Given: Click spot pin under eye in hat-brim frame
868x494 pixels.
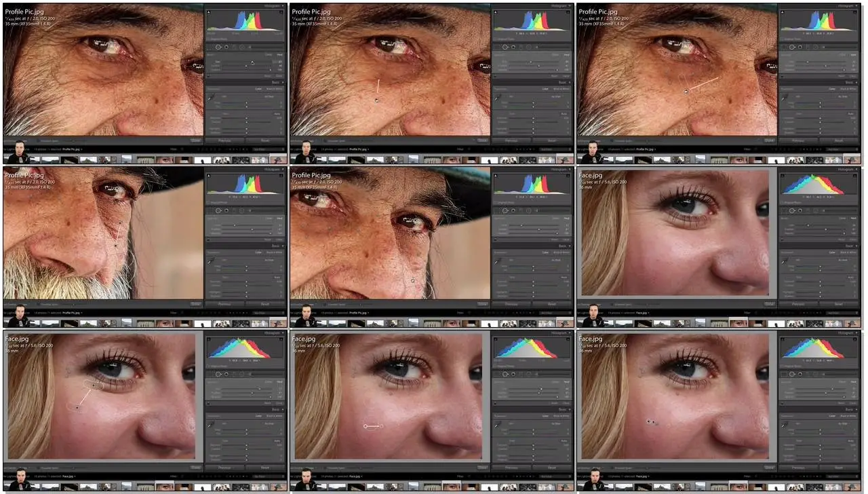Looking at the screenshot, I should coord(412,280).
